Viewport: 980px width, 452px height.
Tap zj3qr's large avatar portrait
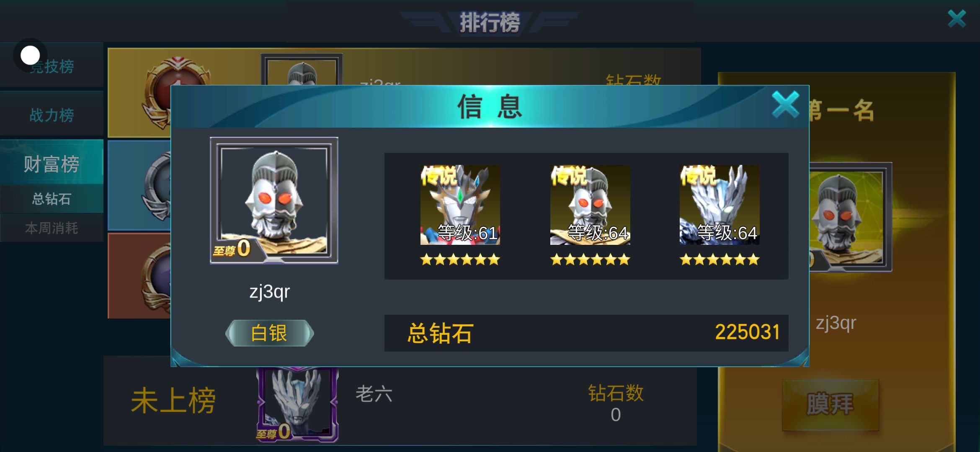point(274,200)
